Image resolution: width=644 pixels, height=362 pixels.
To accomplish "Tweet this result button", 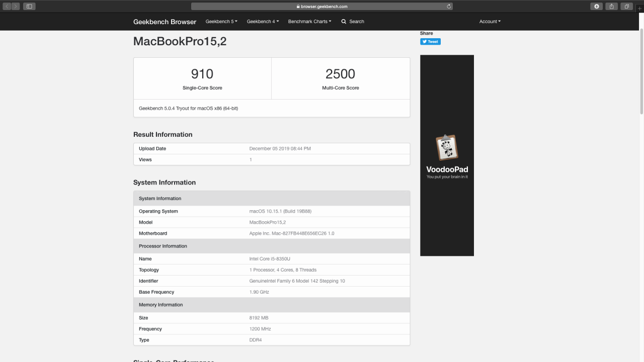I will click(x=430, y=42).
